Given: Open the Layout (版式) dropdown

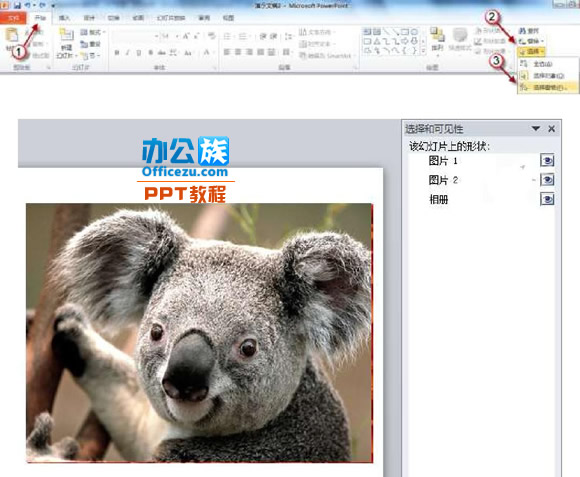Looking at the screenshot, I should point(93,33).
